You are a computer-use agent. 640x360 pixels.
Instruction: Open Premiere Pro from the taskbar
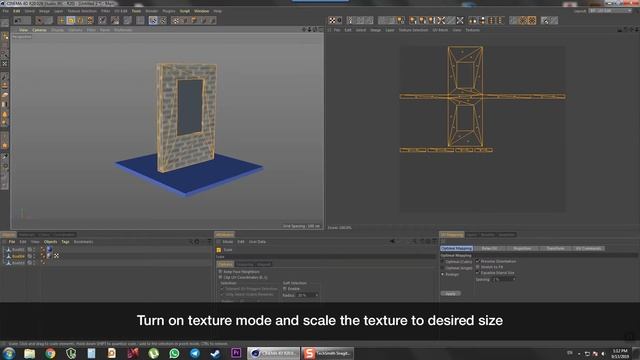click(236, 353)
